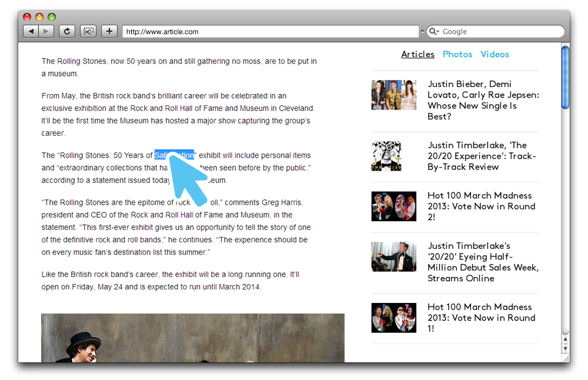The height and width of the screenshot is (380, 588).
Task: Minimize the window with the yellow button
Action: [39, 17]
